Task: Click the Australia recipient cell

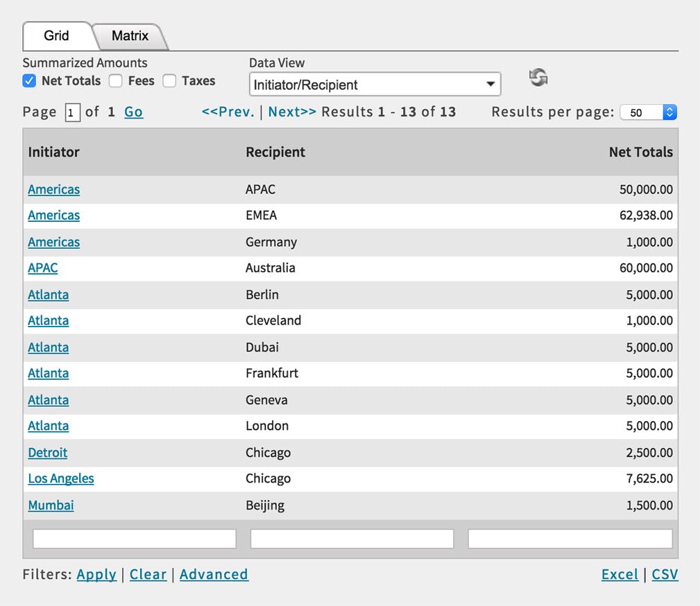Action: (x=270, y=268)
